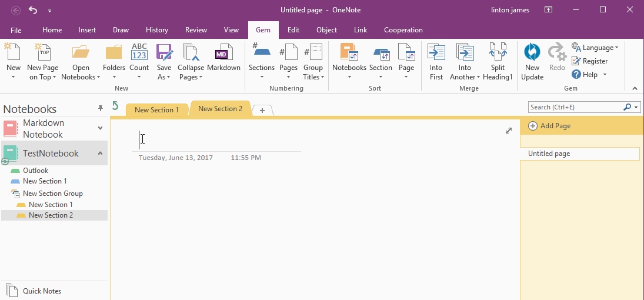Select New Section Group in tree
The image size is (644, 300).
[x=54, y=193]
